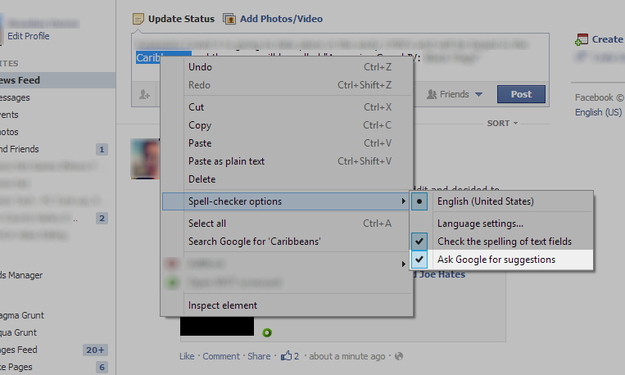Viewport: 625px width, 375px height.
Task: Click the Joe Hates link
Action: click(x=439, y=274)
